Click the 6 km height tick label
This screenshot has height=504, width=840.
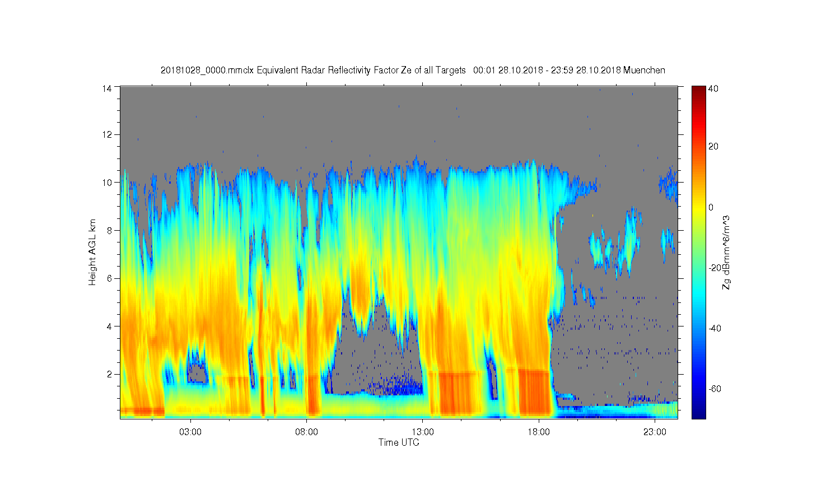[x=110, y=278]
